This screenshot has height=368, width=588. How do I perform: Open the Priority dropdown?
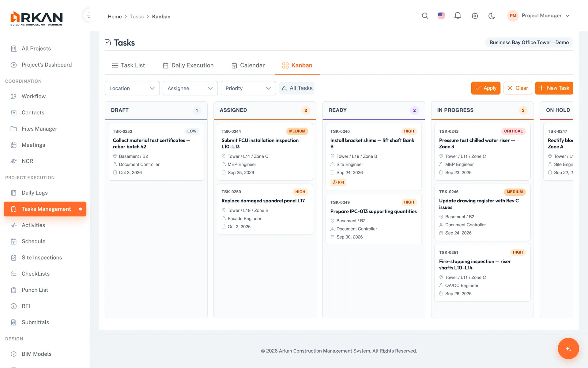[x=248, y=88]
